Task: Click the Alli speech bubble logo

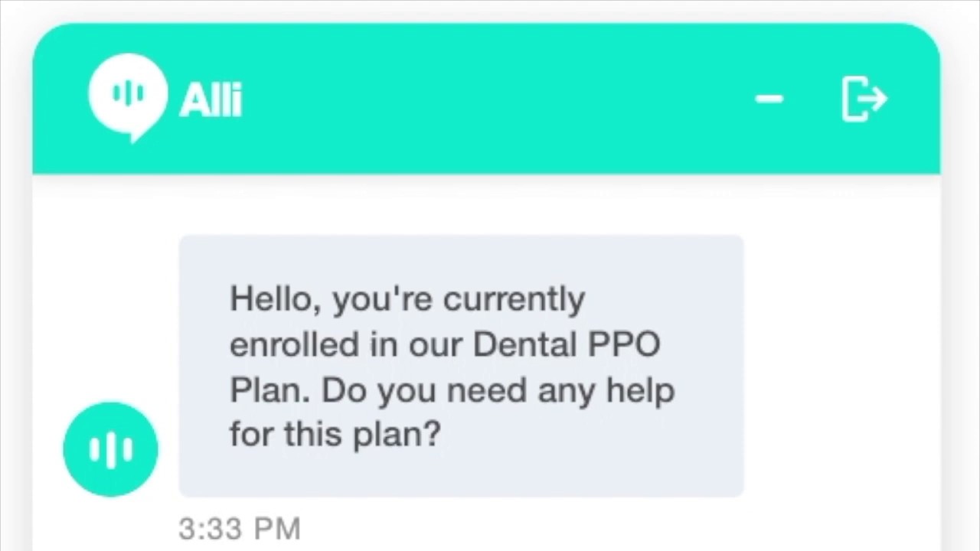Action: point(127,95)
